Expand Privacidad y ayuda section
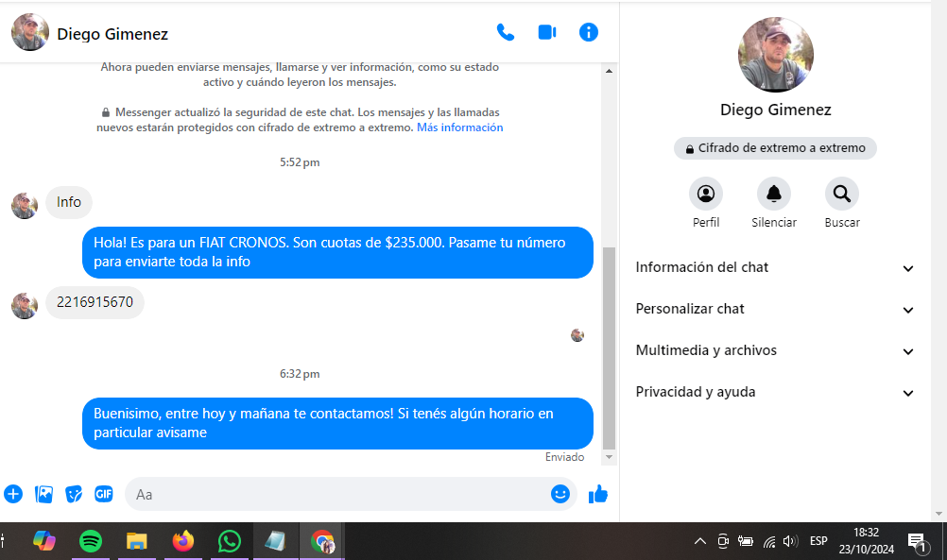Screen dimensions: 947x560 click(x=775, y=393)
